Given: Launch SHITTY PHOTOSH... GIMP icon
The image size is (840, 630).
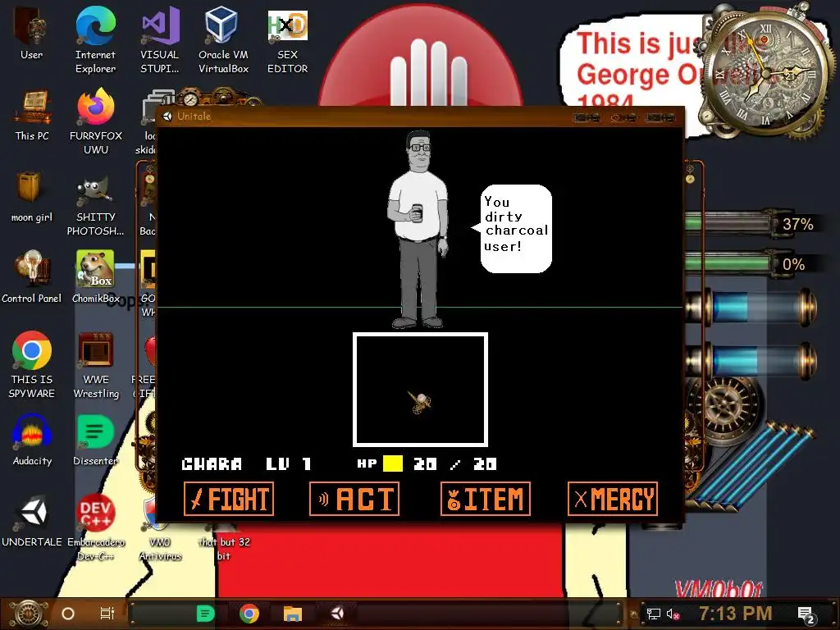Looking at the screenshot, I should pyautogui.click(x=95, y=208).
